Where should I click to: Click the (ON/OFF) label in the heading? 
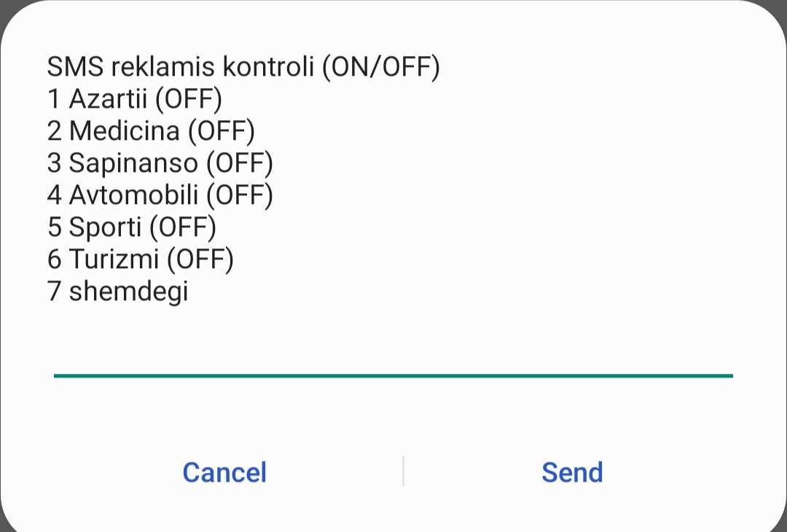click(x=381, y=67)
